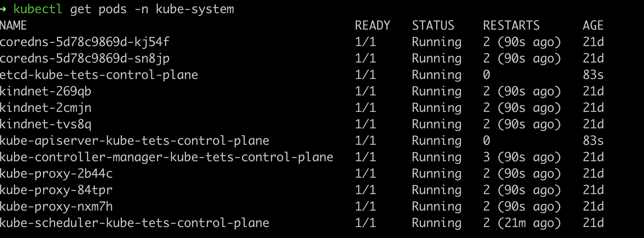
Task: Click pod name coredns-5d78c9869d-kj54f
Action: [x=85, y=42]
